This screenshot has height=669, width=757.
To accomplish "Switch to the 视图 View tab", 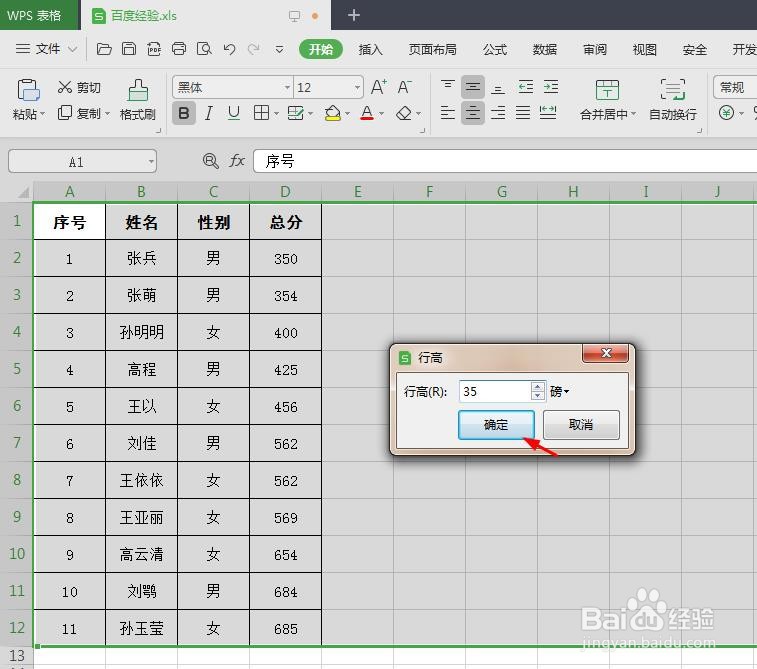I will tap(645, 49).
